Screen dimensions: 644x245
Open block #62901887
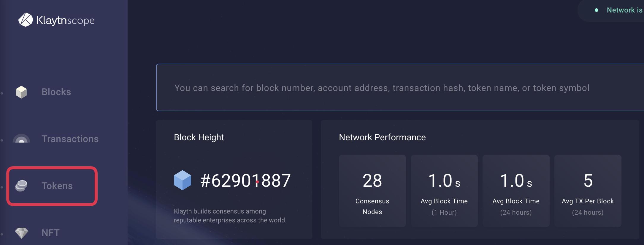coord(245,180)
